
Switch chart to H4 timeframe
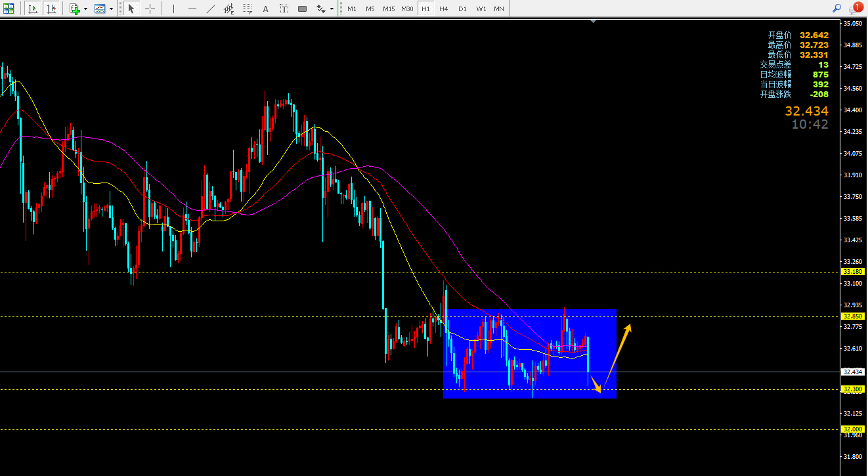tap(444, 9)
